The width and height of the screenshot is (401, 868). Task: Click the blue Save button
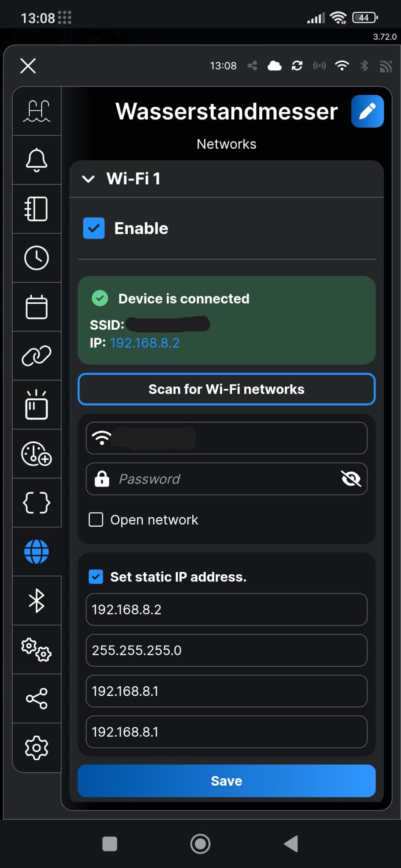point(227,781)
